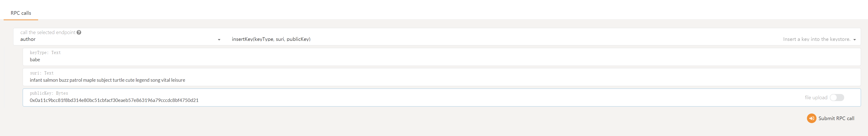This screenshot has width=868, height=136.
Task: Click the orange Submit RPC call icon
Action: (x=811, y=119)
